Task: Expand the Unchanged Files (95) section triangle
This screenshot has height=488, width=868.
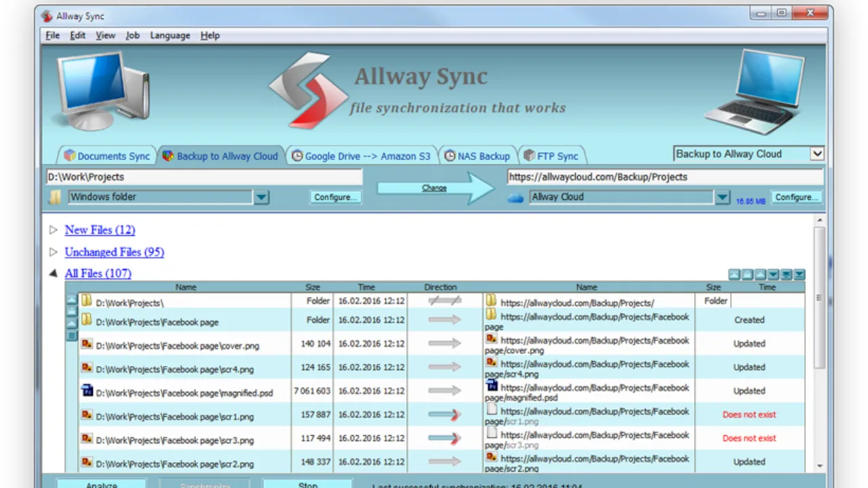Action: pos(53,252)
